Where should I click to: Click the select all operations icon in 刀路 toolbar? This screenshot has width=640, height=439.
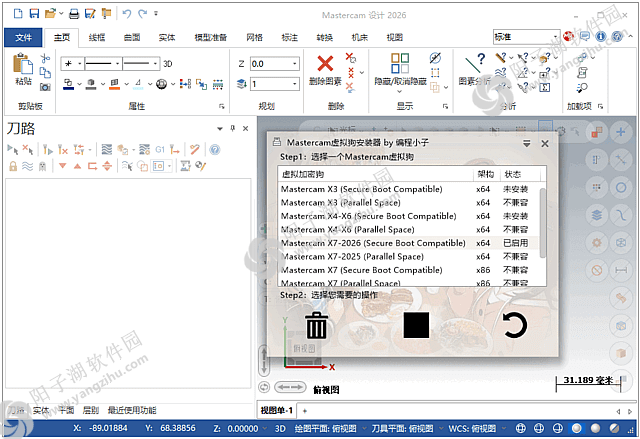13,150
